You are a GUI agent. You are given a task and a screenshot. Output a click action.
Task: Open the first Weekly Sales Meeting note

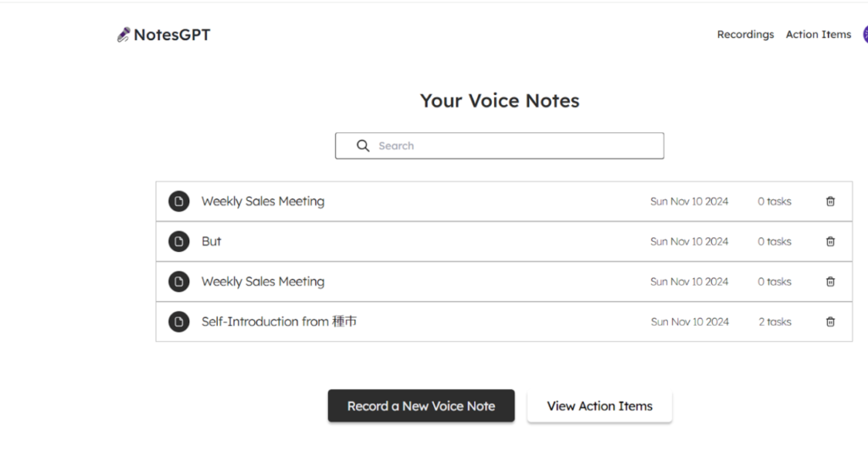504,201
